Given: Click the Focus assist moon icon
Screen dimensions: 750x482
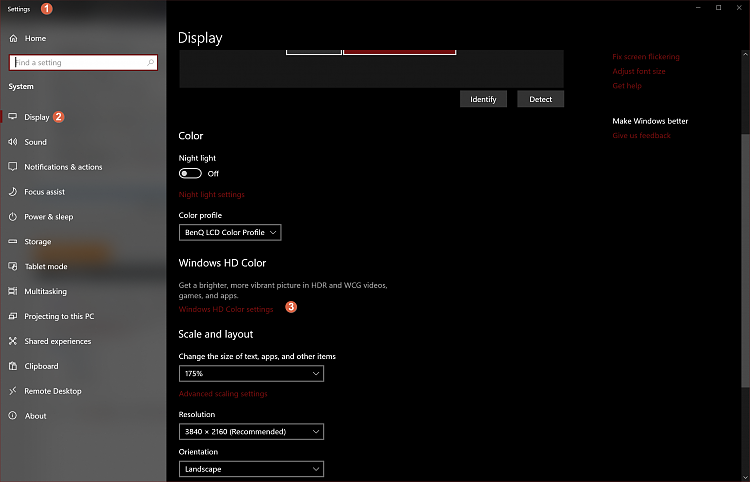Looking at the screenshot, I should click(x=13, y=192).
